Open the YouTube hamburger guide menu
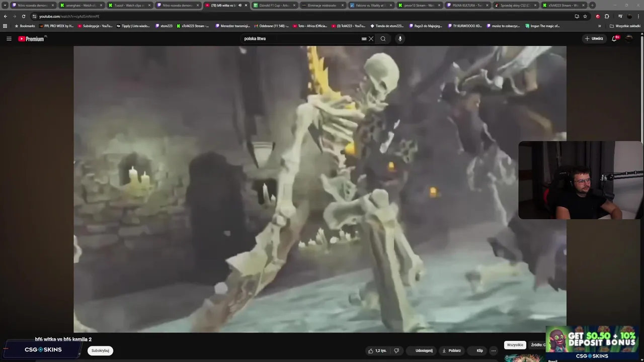 [9, 39]
